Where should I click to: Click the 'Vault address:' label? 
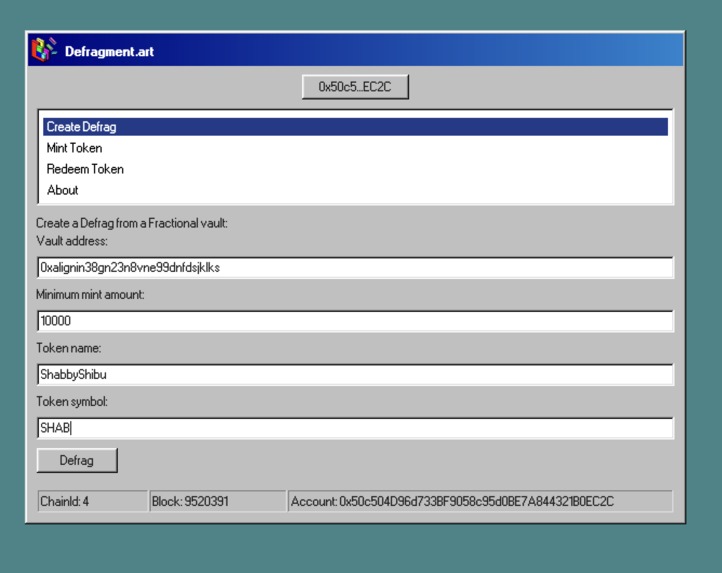click(x=72, y=241)
